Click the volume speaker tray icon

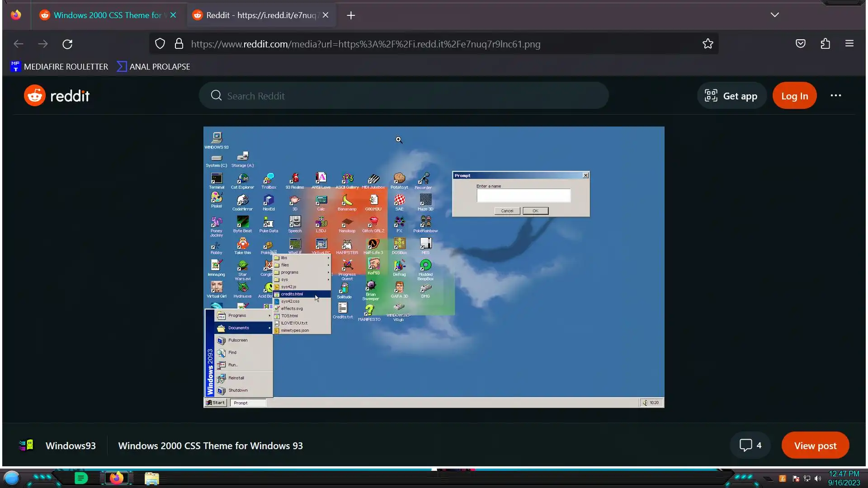tap(818, 479)
